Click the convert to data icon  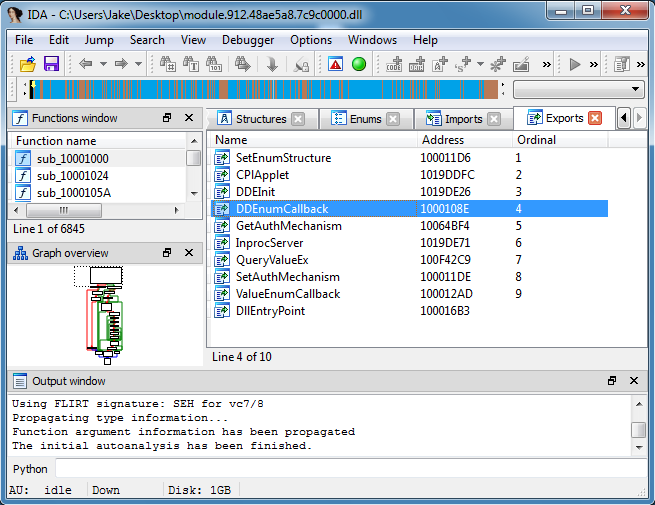coord(417,64)
